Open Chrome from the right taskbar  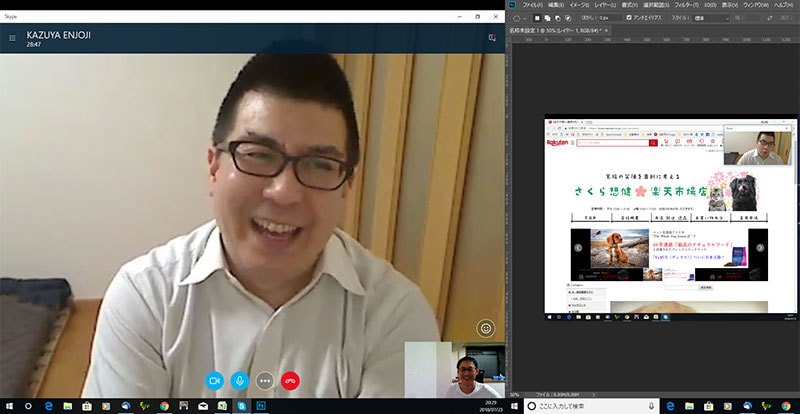786,406
